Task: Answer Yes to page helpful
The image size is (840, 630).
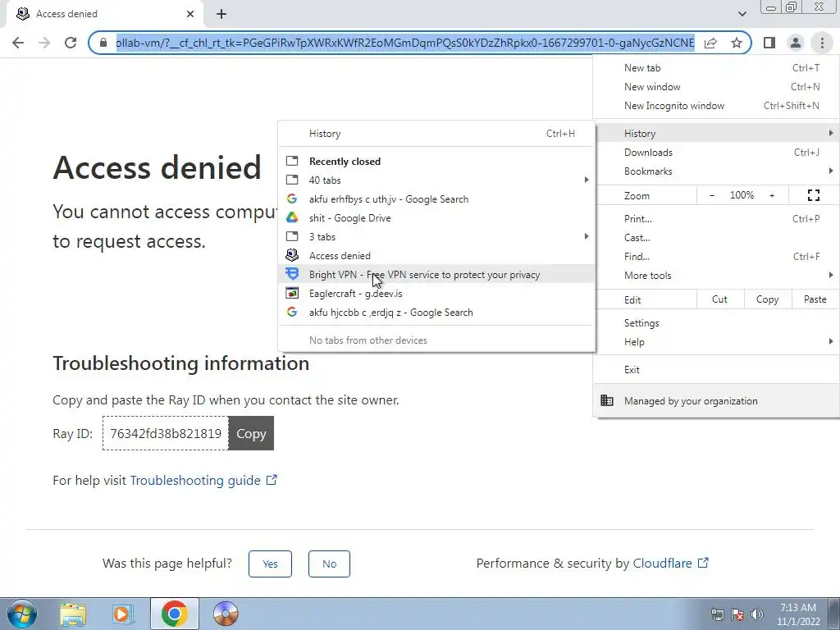Action: point(270,564)
